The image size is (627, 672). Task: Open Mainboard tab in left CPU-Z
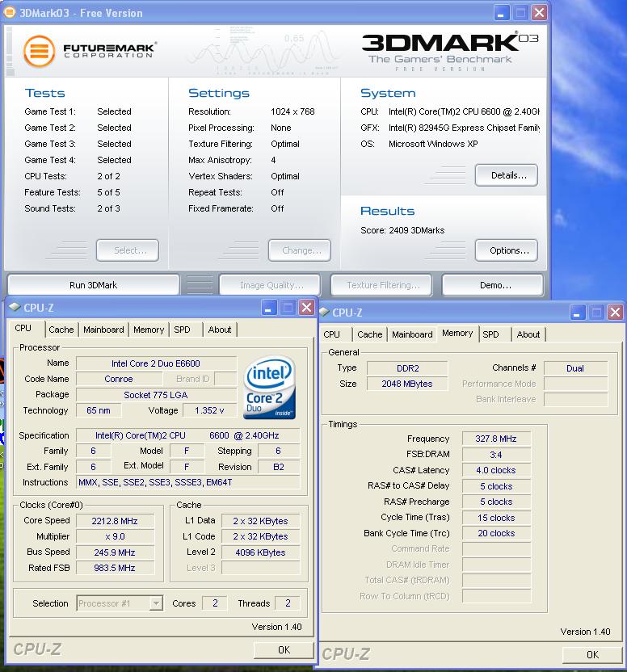coord(103,330)
